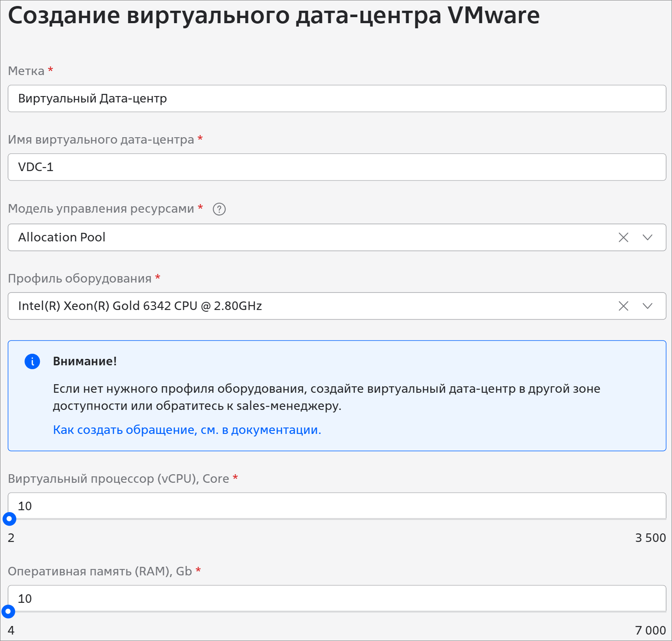Click the Модель управления ресурсами field label
Screen dimensions: 672x641
pyautogui.click(x=101, y=209)
